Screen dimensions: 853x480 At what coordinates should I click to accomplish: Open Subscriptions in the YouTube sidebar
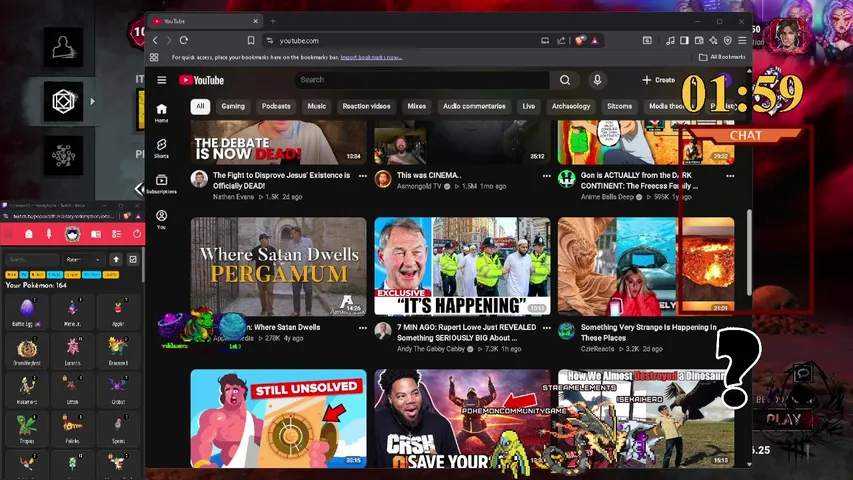click(162, 184)
